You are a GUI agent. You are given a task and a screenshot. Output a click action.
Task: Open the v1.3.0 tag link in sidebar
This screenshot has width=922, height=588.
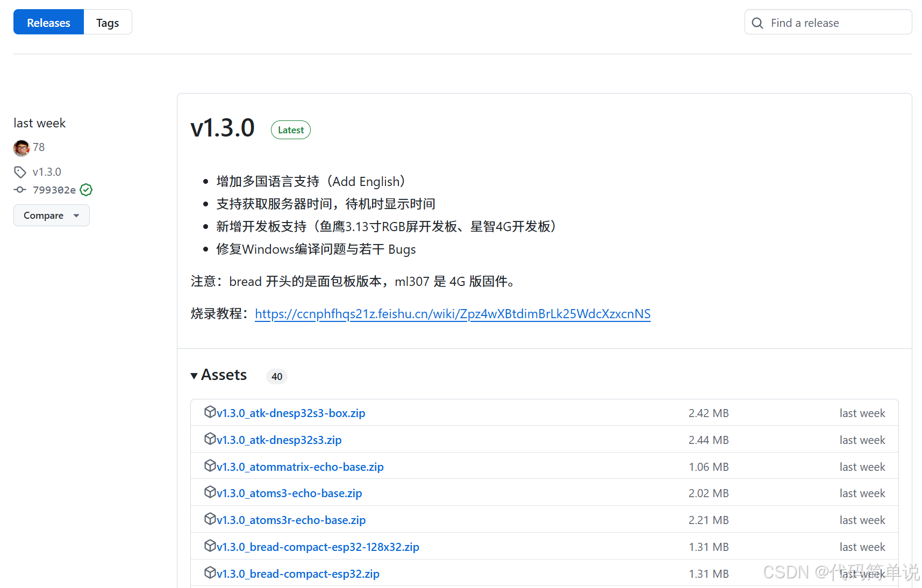point(47,172)
